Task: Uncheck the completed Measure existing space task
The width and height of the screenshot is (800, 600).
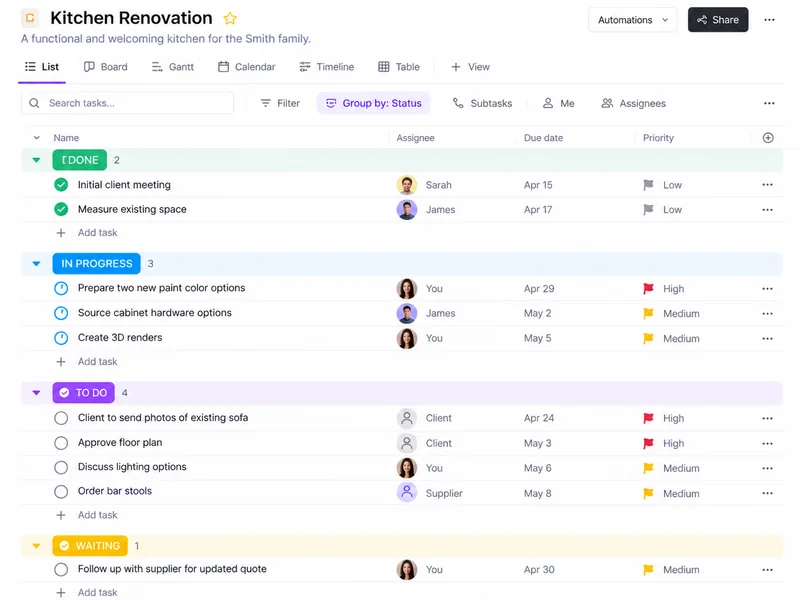Action: click(x=61, y=209)
